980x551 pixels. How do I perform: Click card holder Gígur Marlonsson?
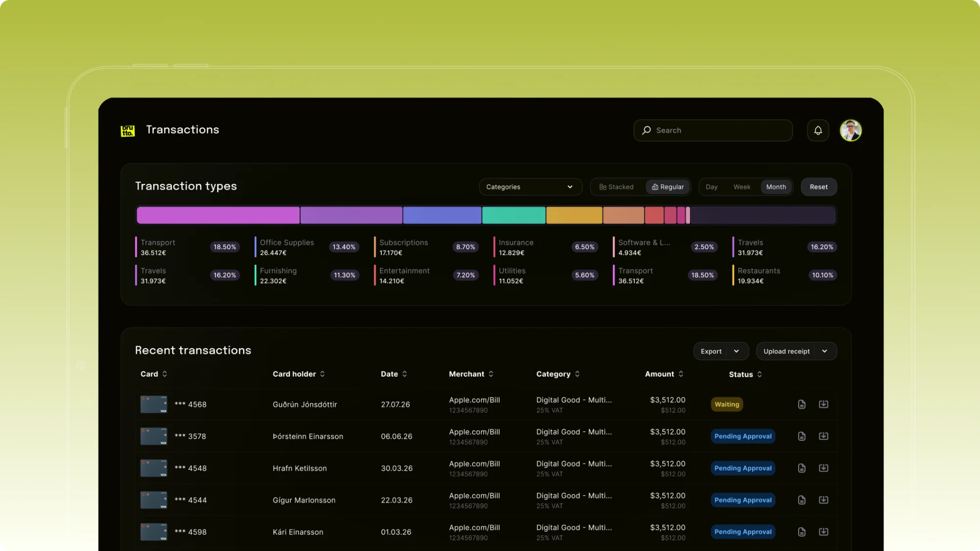pos(304,500)
